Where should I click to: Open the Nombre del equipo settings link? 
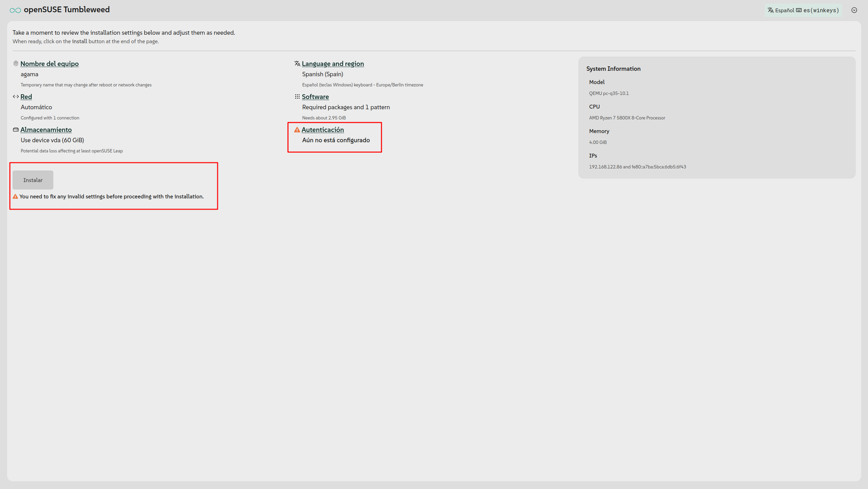(49, 64)
